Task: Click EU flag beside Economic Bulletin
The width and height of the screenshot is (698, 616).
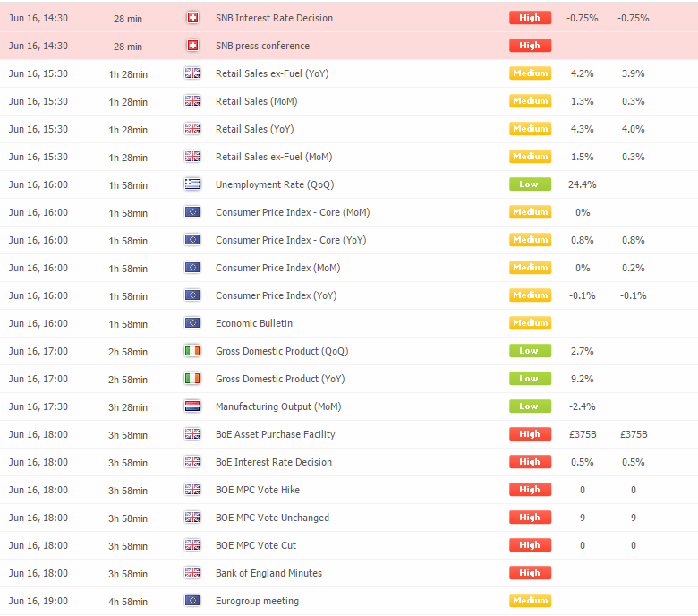Action: (x=192, y=323)
